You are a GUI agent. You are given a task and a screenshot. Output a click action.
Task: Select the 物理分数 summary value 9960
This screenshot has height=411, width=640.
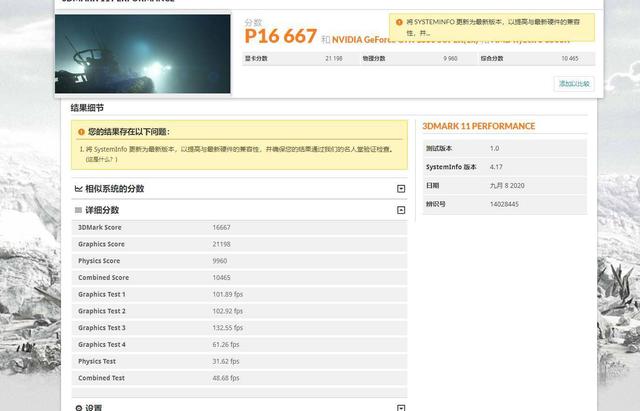[450, 58]
